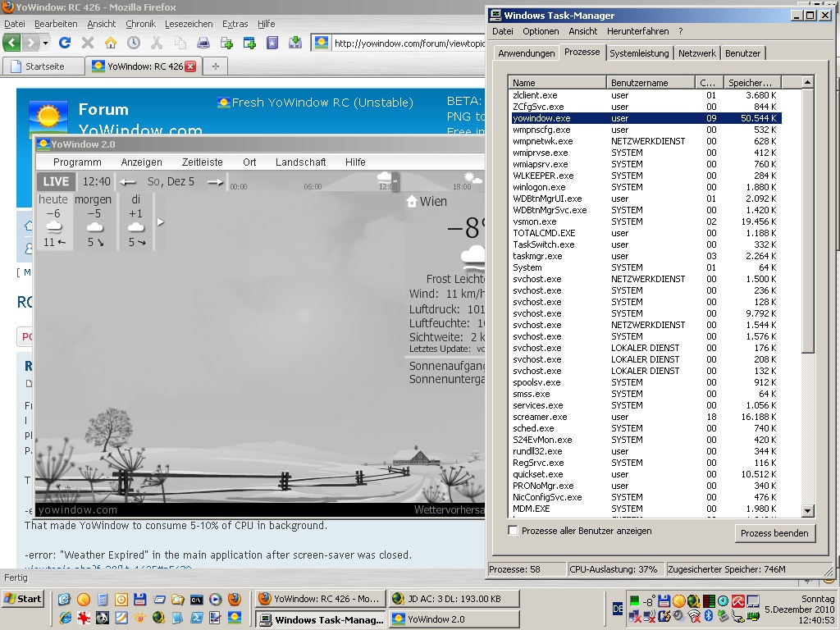Click process list scrollbar up arrow
The height and width of the screenshot is (630, 840).
coord(808,82)
